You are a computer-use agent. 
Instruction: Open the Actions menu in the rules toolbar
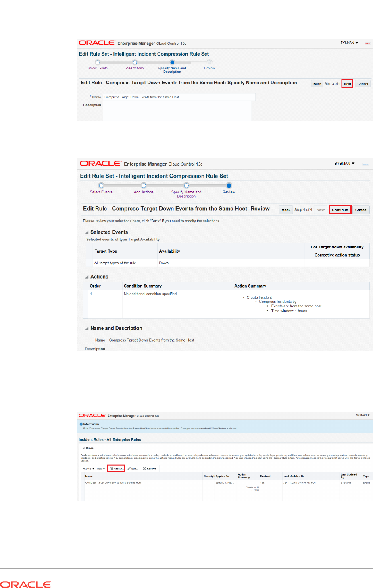(x=89, y=468)
